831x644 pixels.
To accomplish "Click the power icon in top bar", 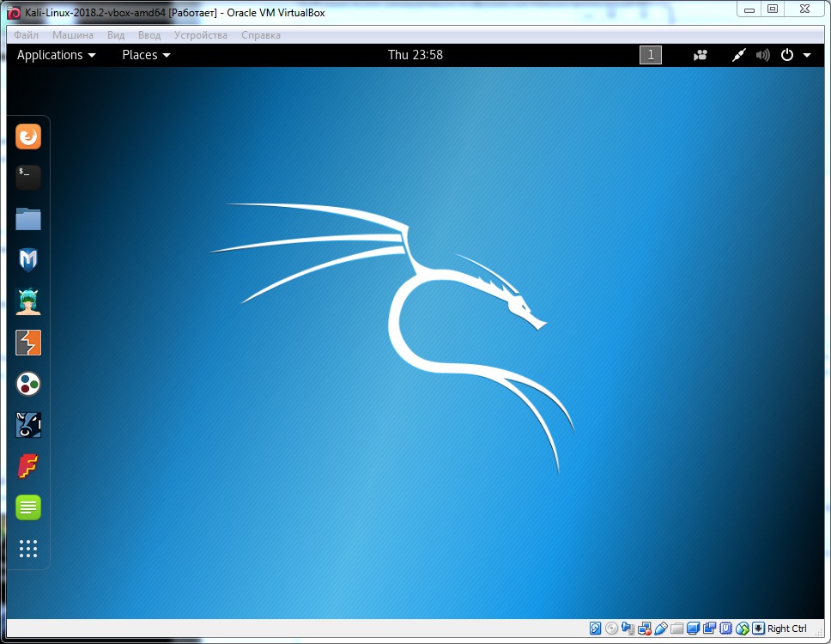I will click(787, 55).
